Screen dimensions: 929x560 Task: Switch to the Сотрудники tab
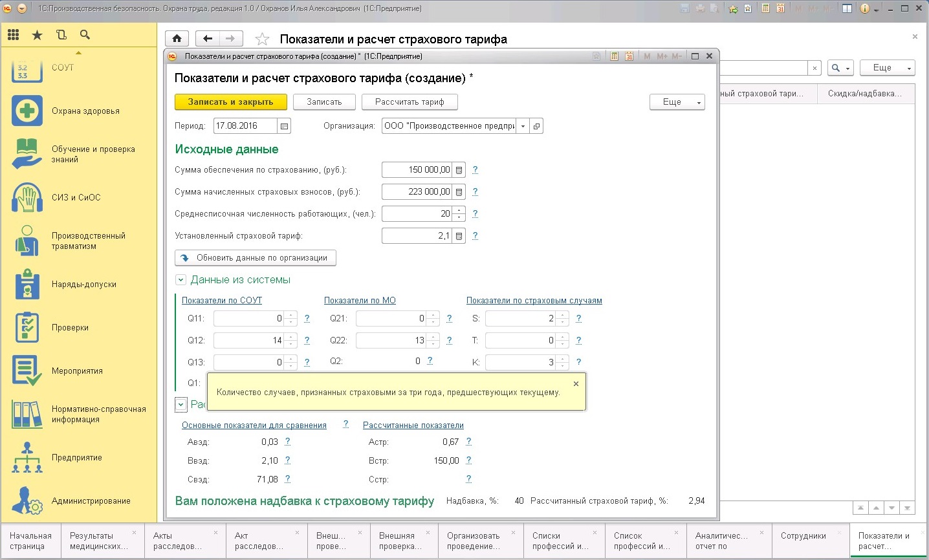coord(803,536)
